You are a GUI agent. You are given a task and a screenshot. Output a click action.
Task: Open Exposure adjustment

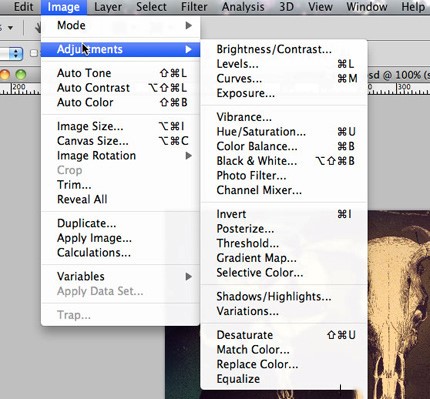click(x=284, y=93)
